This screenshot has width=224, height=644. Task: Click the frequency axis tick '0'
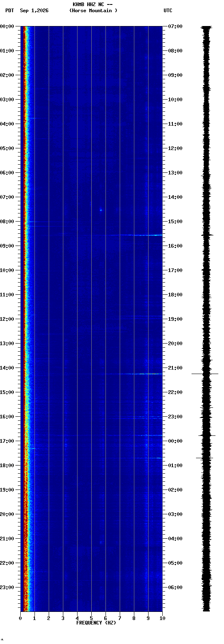pos(20,618)
